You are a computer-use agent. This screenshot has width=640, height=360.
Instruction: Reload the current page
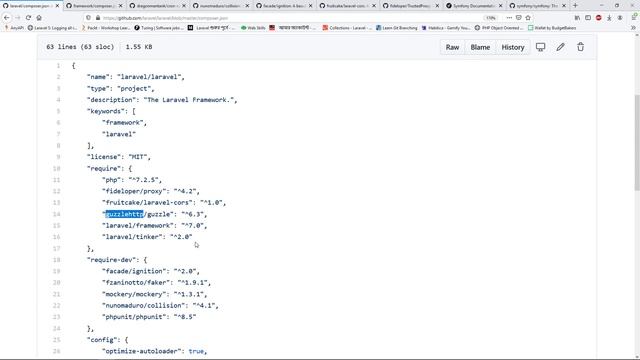28,18
